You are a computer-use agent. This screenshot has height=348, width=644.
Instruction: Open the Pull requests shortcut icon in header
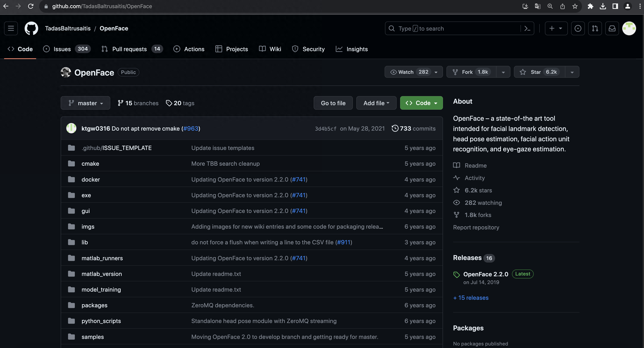(595, 28)
